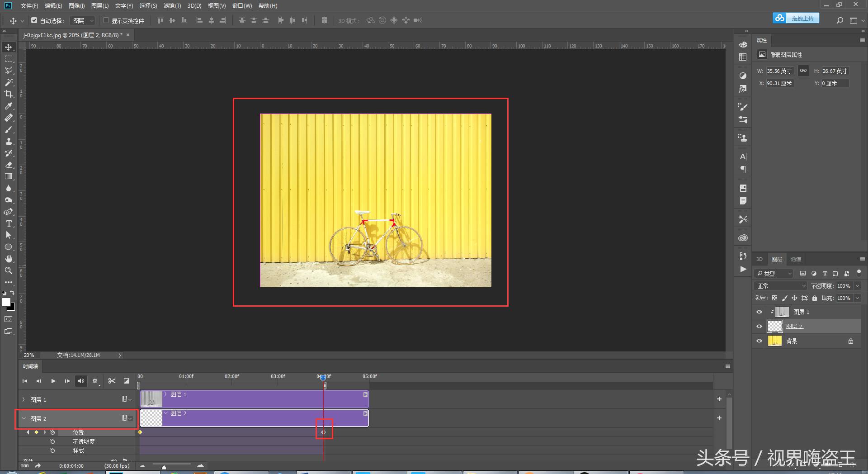Hide the 背景 layer visibility eye

coord(759,341)
